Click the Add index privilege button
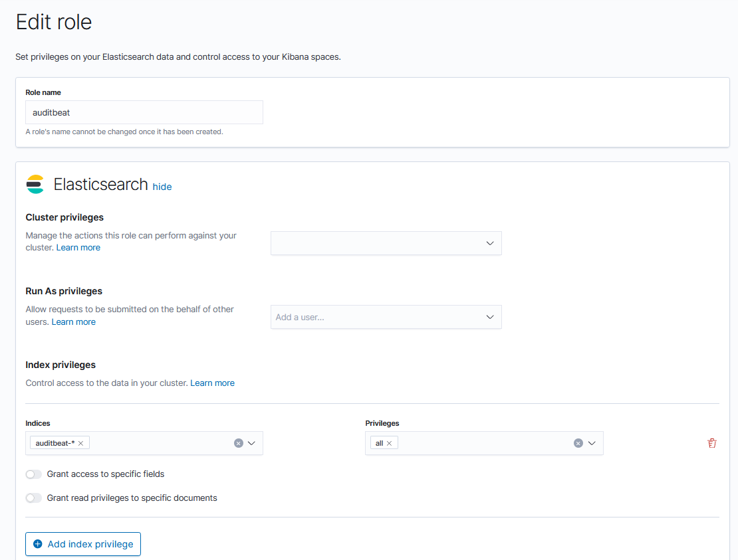 [83, 544]
